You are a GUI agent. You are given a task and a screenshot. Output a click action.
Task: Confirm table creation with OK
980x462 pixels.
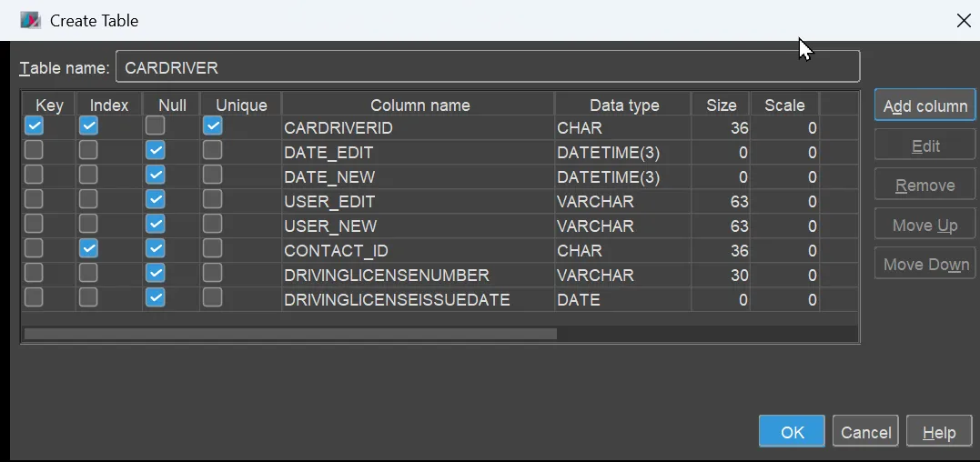[792, 432]
